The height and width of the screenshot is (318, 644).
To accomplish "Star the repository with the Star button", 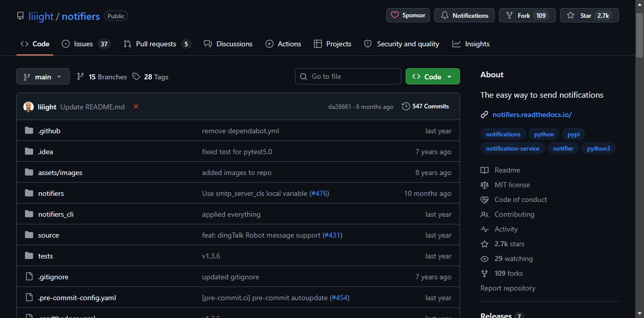I will [x=589, y=15].
